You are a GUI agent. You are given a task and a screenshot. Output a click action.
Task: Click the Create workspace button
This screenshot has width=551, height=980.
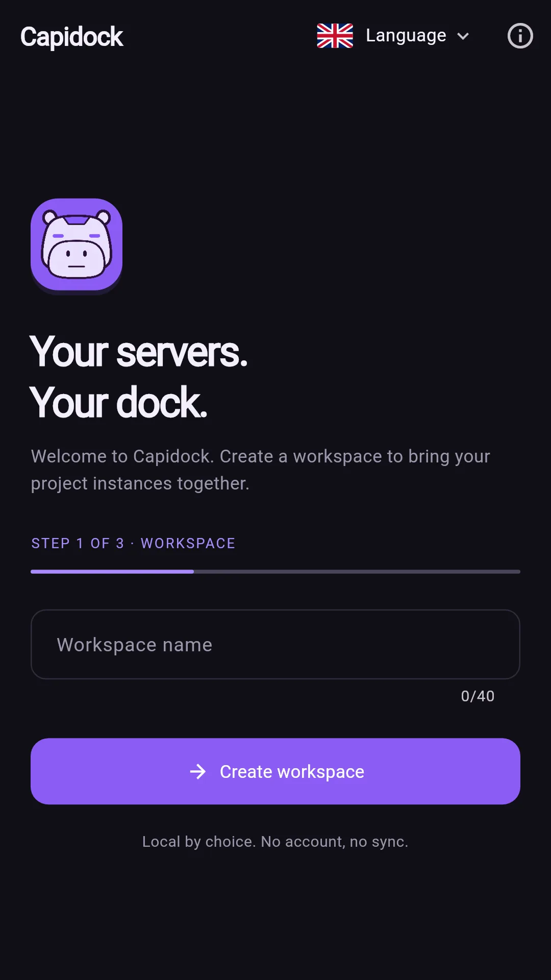point(275,771)
